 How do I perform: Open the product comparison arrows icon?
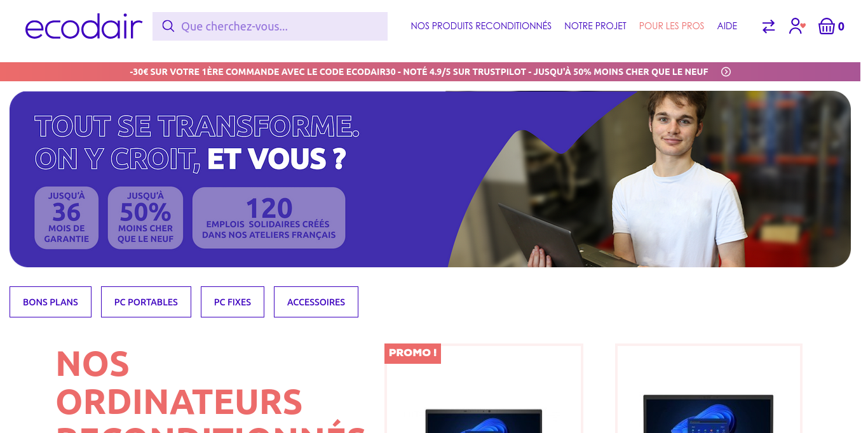[768, 26]
